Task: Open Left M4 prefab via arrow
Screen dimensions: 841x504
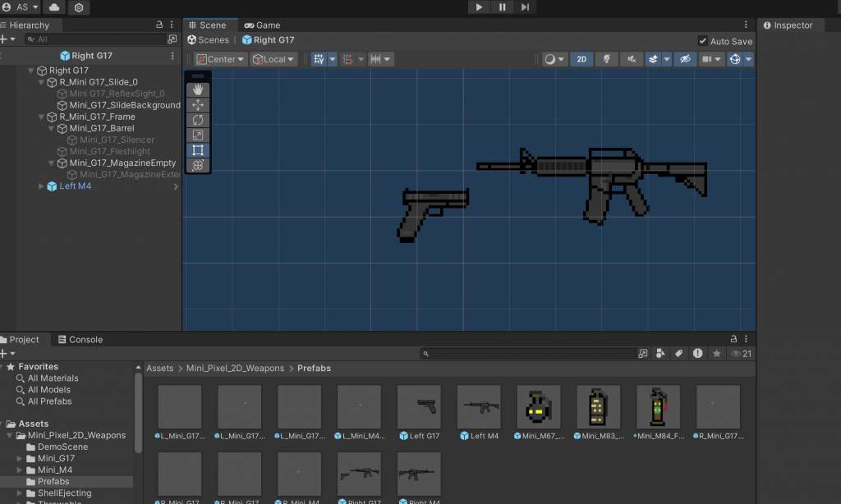Action: tap(176, 186)
